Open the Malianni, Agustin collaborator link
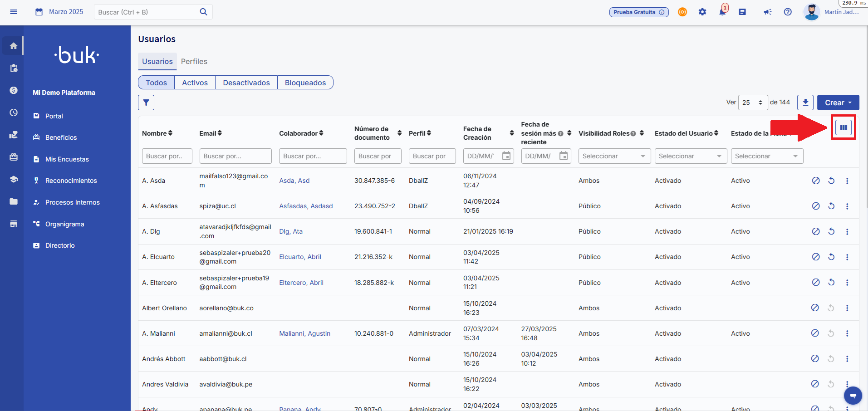The width and height of the screenshot is (868, 411). (304, 333)
